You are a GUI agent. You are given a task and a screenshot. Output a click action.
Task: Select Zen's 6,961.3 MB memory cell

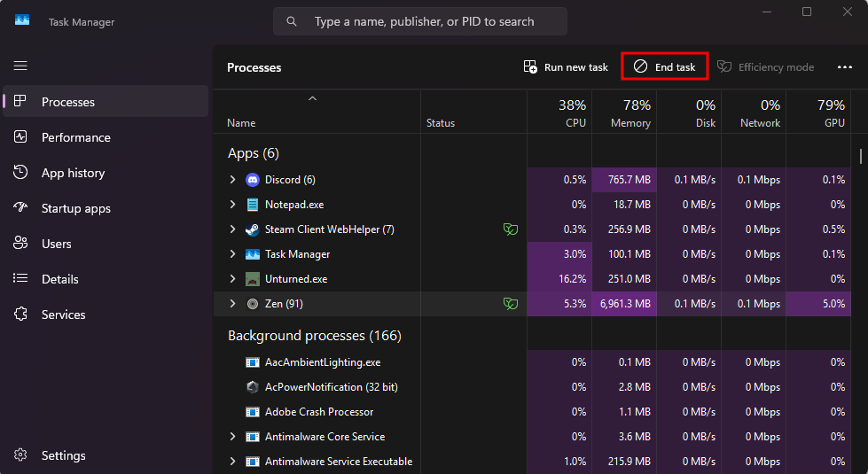[x=624, y=304]
